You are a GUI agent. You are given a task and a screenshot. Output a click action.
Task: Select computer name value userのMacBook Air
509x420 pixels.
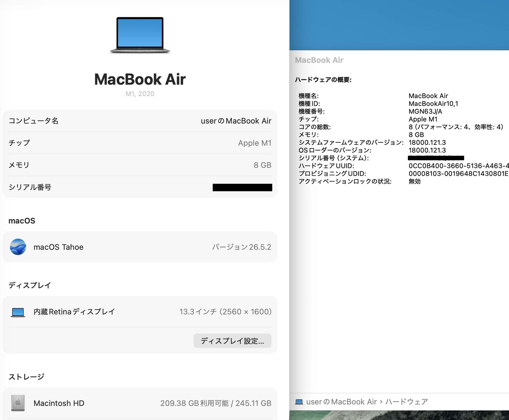point(236,121)
